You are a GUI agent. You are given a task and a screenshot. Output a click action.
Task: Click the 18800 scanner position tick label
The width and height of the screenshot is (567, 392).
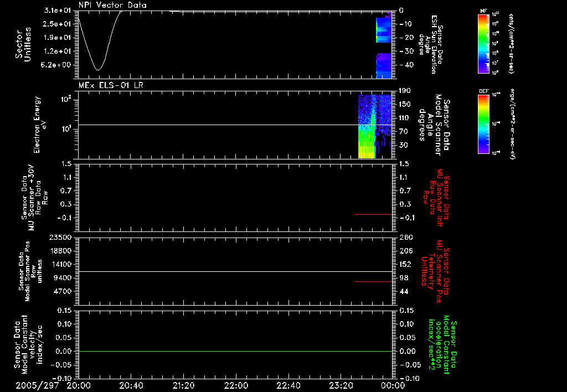60,251
